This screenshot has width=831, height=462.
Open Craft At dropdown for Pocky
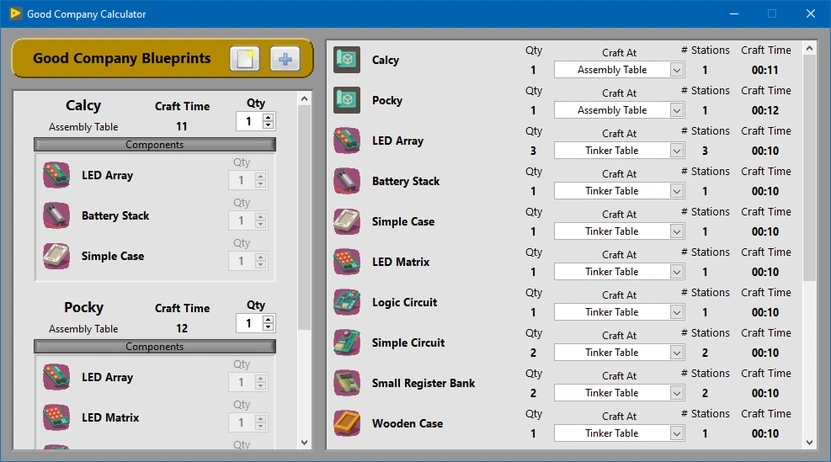(676, 110)
